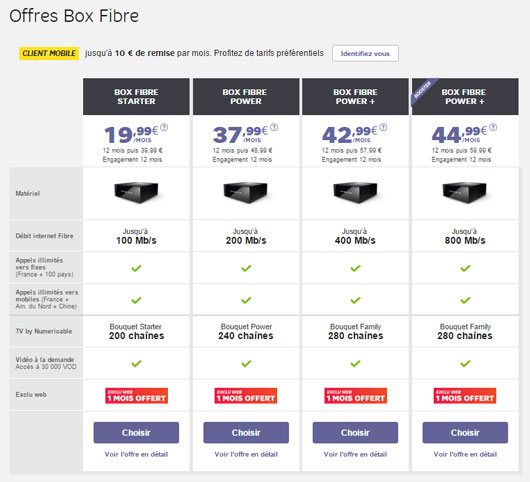This screenshot has width=530, height=482.
Task: Click the 1 mois offert badge under Power
Action: pos(246,396)
